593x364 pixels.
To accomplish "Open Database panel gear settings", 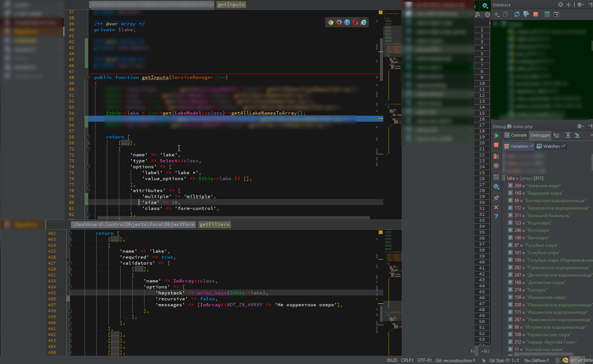I will point(580,4).
